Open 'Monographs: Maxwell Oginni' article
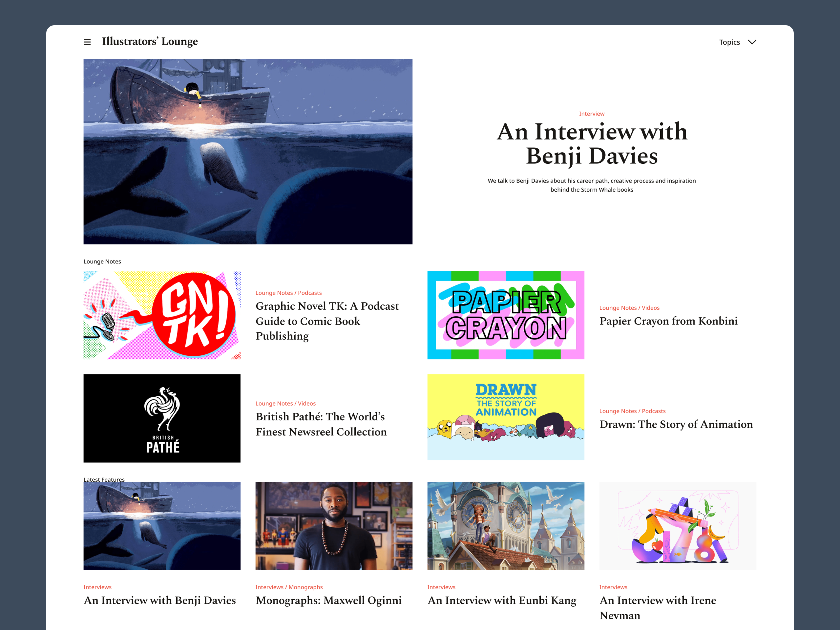Viewport: 840px width, 630px height. pos(328,601)
